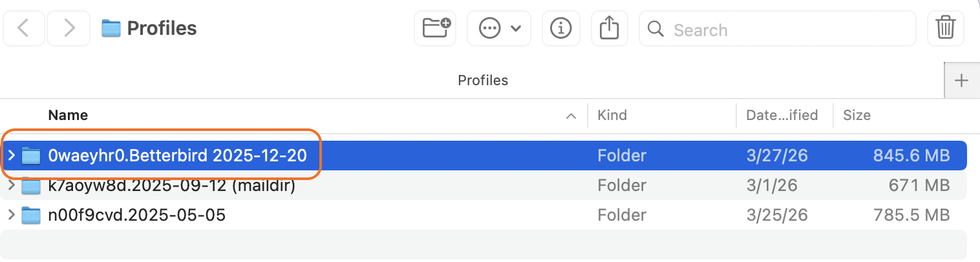980x262 pixels.
Task: Move selection to Trash icon
Action: (x=945, y=28)
